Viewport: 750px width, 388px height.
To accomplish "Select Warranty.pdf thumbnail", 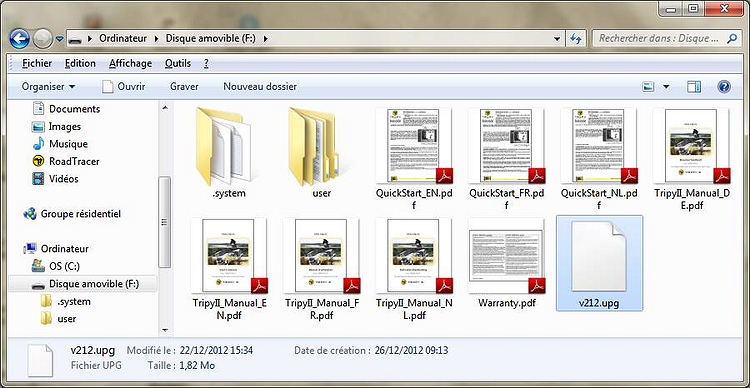I will 507,256.
